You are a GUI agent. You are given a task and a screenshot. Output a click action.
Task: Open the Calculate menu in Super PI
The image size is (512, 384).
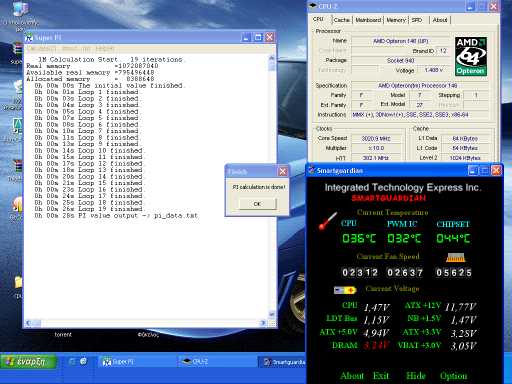[42, 49]
